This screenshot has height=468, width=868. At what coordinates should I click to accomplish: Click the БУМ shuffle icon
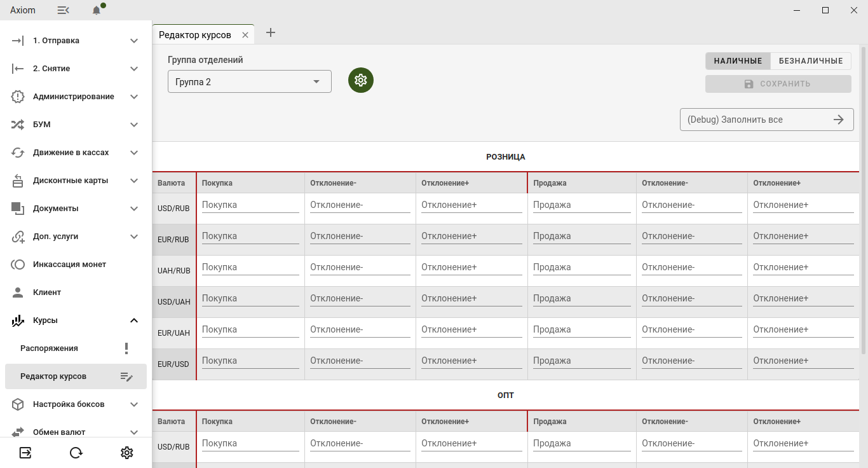click(18, 125)
